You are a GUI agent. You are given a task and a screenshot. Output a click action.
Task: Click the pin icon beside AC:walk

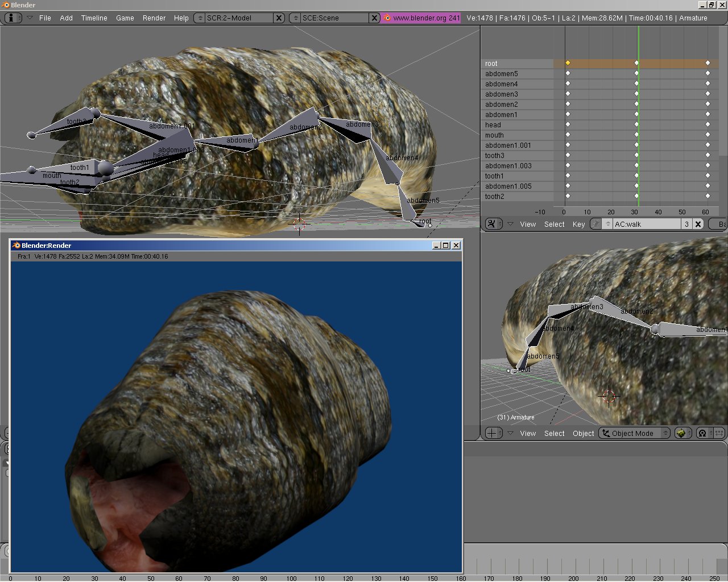pyautogui.click(x=595, y=224)
